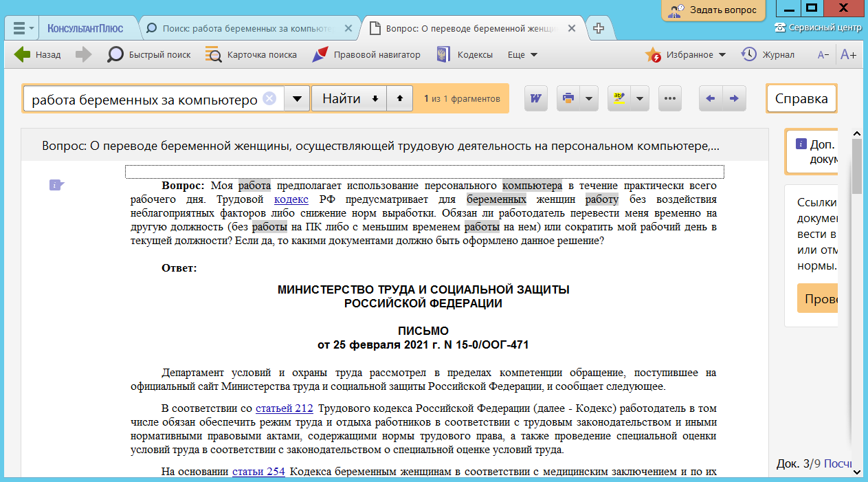Image resolution: width=868 pixels, height=482 pixels.
Task: Click the grey forward navigation arrow
Action: coord(83,55)
